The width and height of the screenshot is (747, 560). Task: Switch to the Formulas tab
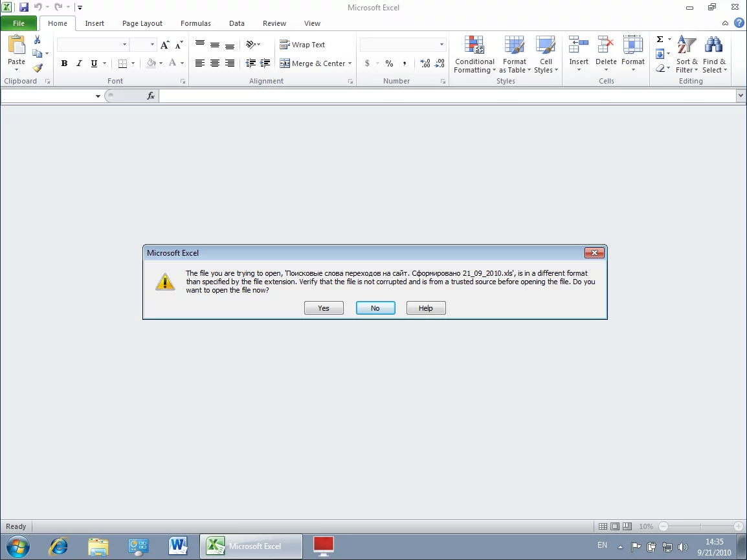pos(195,23)
